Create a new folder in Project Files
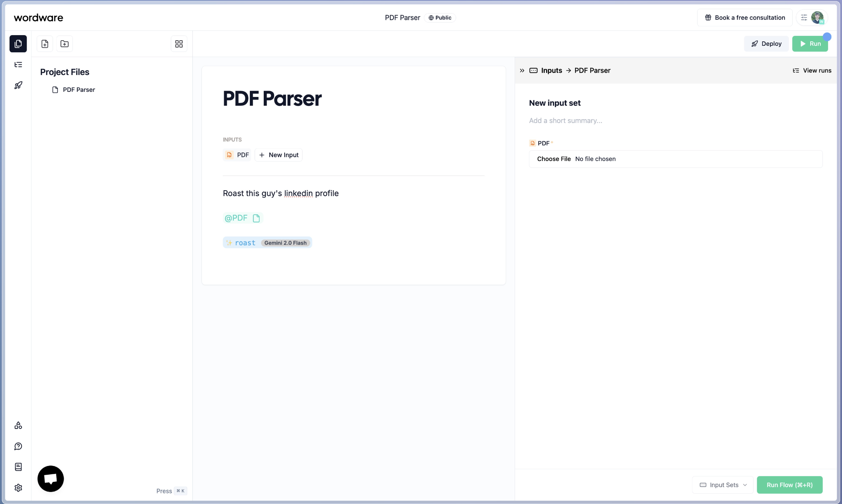Image resolution: width=842 pixels, height=504 pixels. [64, 44]
